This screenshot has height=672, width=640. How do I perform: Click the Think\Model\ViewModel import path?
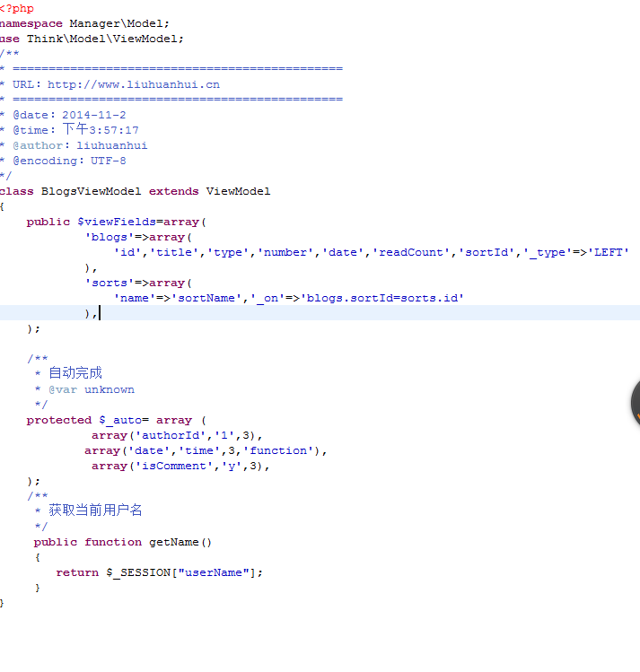[101, 39]
